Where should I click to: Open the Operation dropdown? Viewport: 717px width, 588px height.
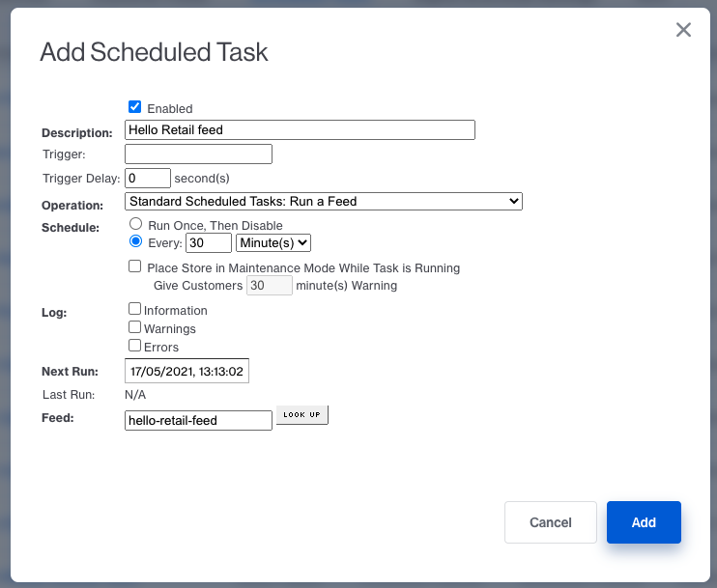click(324, 202)
